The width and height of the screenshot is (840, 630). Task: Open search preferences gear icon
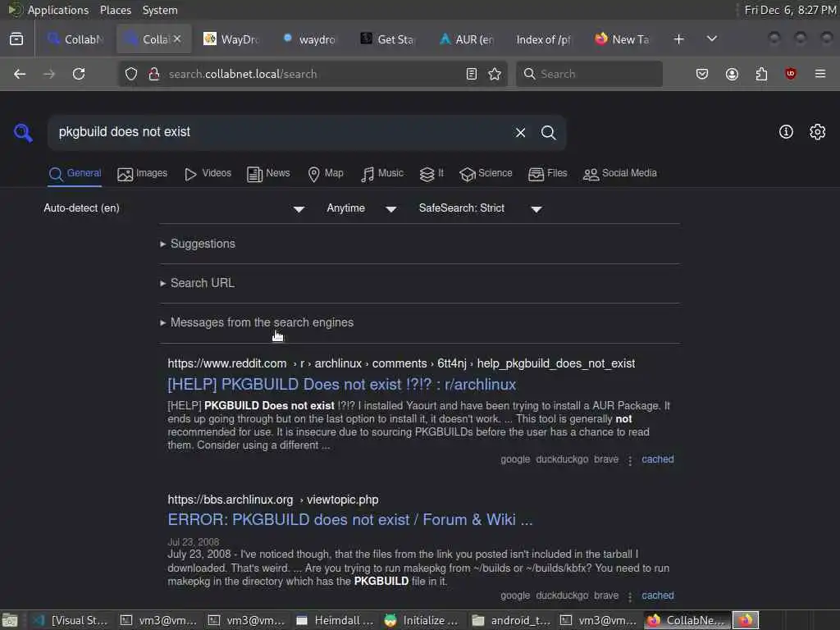(818, 132)
